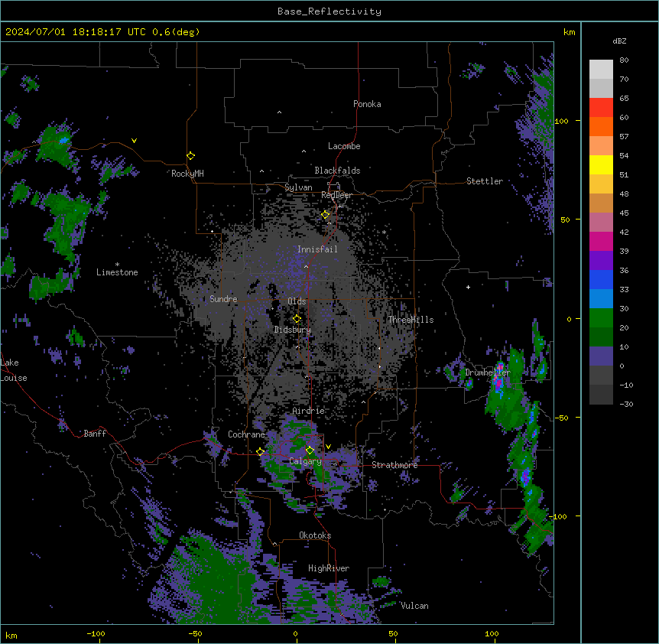
Task: Click the dBZ legend heading
Action: [x=619, y=41]
